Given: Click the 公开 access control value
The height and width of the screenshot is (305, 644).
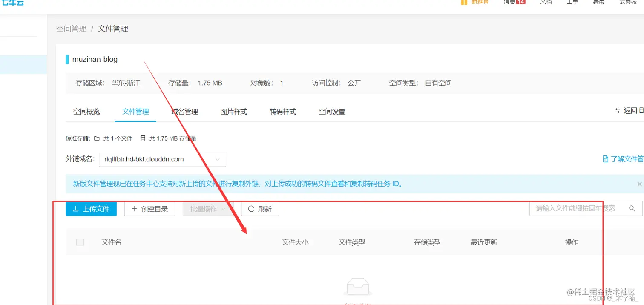Looking at the screenshot, I should point(354,83).
